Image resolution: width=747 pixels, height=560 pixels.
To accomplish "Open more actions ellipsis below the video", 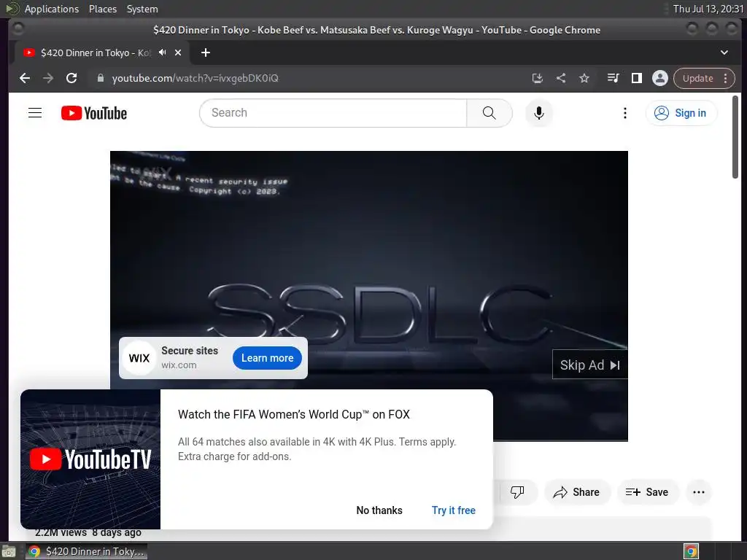I will (x=699, y=492).
